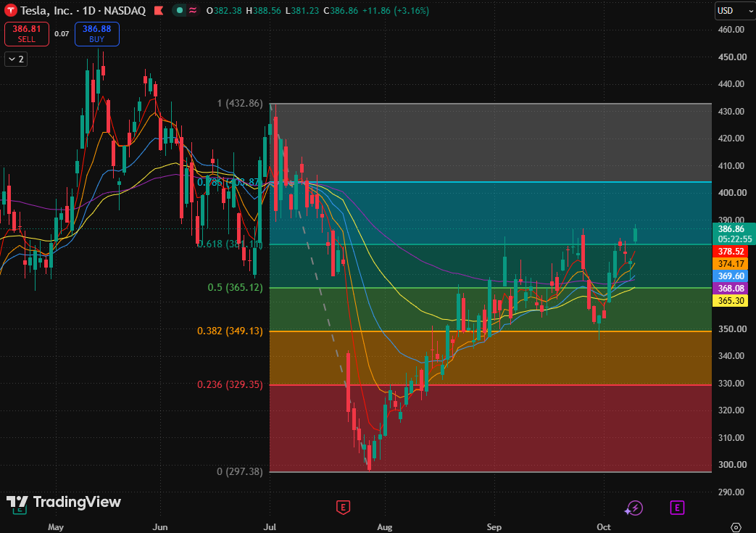Select the Fibonacci 0.382 (349.13) label
756x533 pixels.
[230, 331]
